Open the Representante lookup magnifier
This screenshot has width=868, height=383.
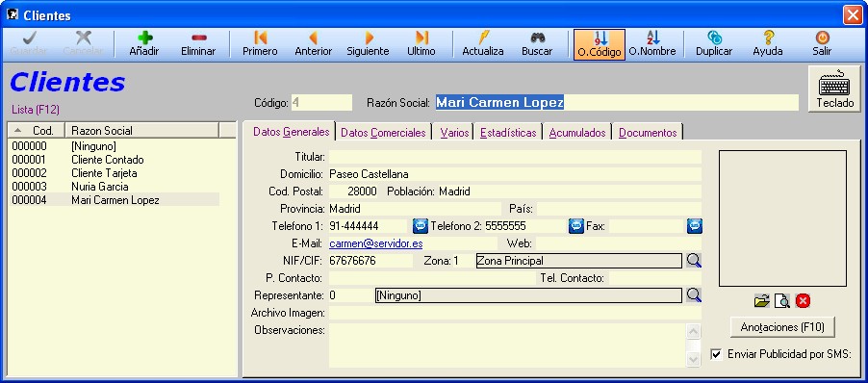click(694, 295)
